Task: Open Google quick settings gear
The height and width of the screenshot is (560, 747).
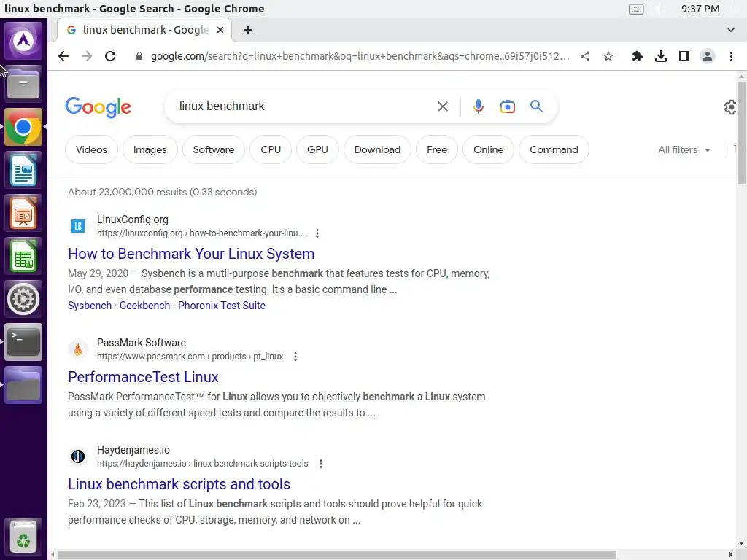Action: pos(729,107)
